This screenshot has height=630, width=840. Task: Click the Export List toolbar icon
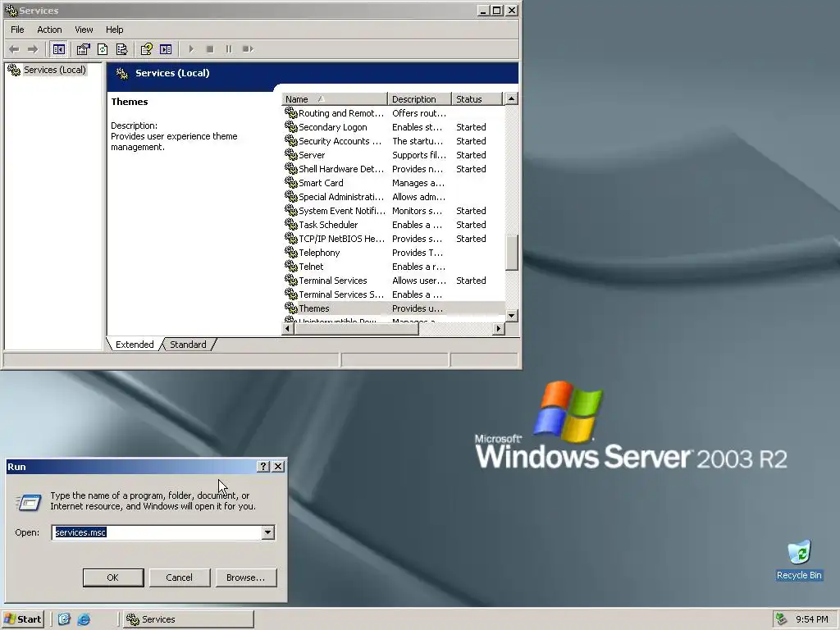point(122,49)
